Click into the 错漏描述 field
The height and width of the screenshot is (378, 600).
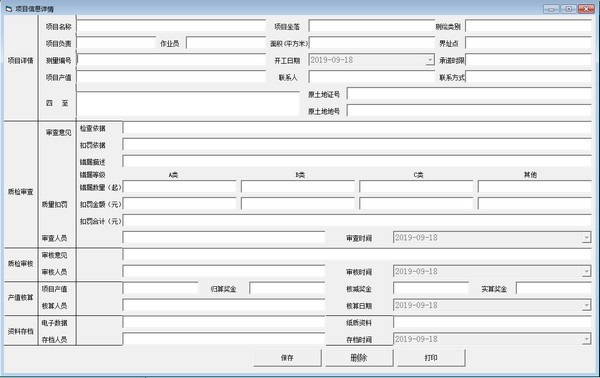[x=357, y=161]
